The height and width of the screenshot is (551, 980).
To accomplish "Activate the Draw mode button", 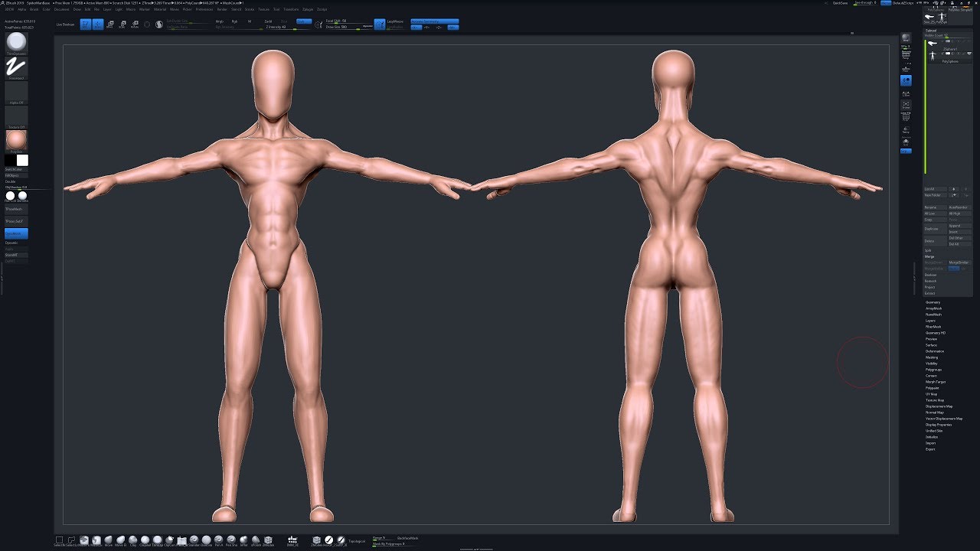I will (98, 24).
